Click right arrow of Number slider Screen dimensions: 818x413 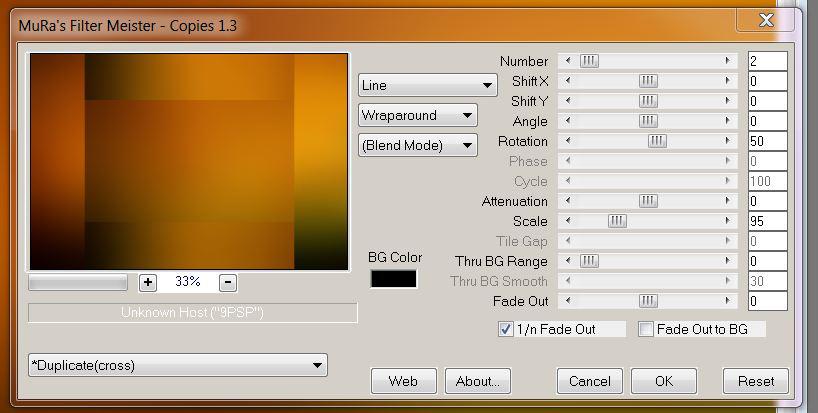727,61
